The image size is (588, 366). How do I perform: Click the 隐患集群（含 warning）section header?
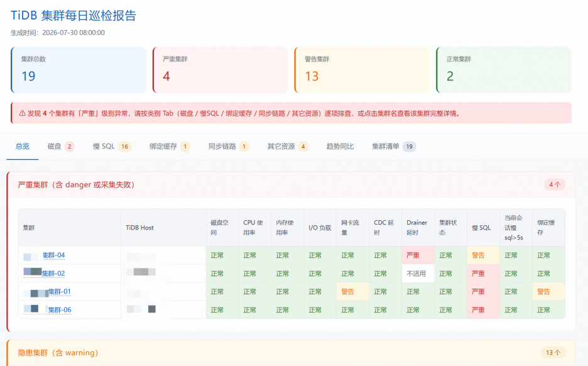291,353
